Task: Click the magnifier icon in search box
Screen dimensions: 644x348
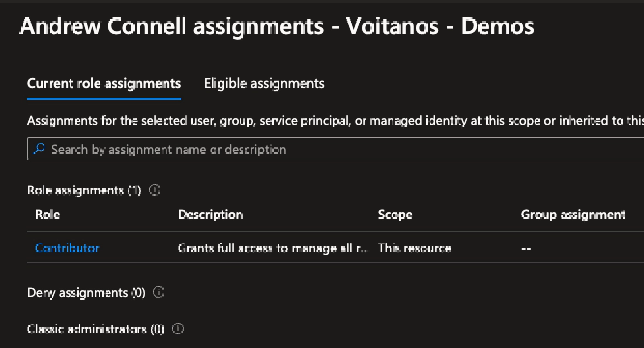Action: coord(39,149)
